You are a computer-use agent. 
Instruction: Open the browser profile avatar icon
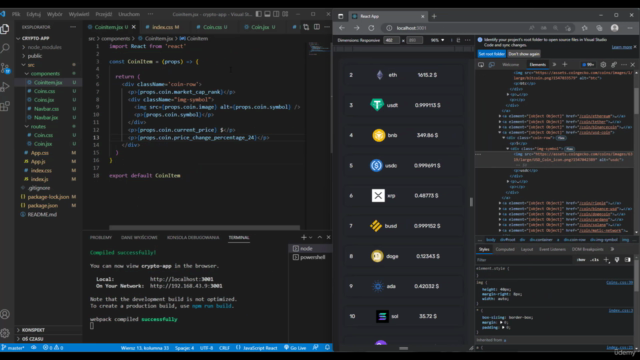tap(614, 28)
